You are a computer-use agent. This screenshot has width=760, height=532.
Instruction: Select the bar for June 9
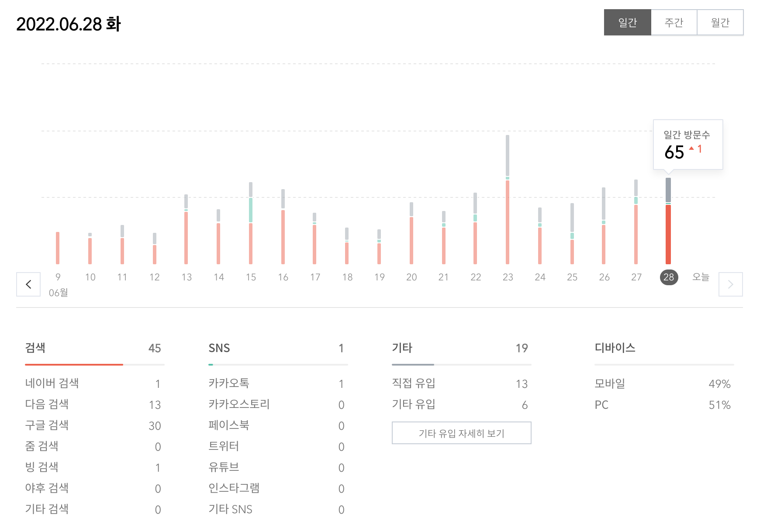pyautogui.click(x=58, y=248)
